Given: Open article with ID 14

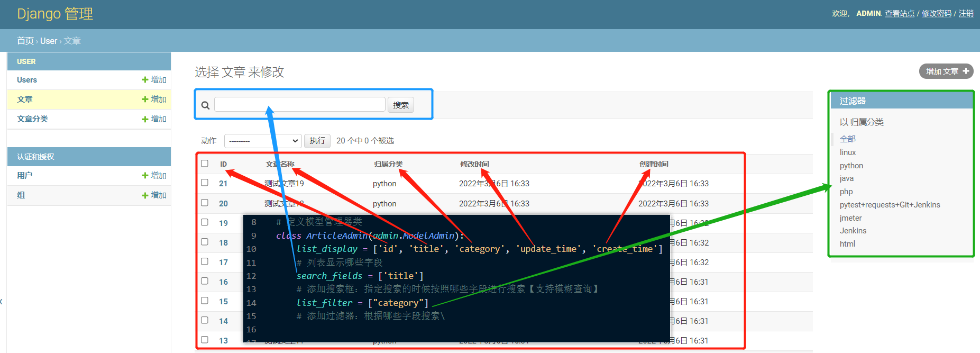Looking at the screenshot, I should pos(223,321).
